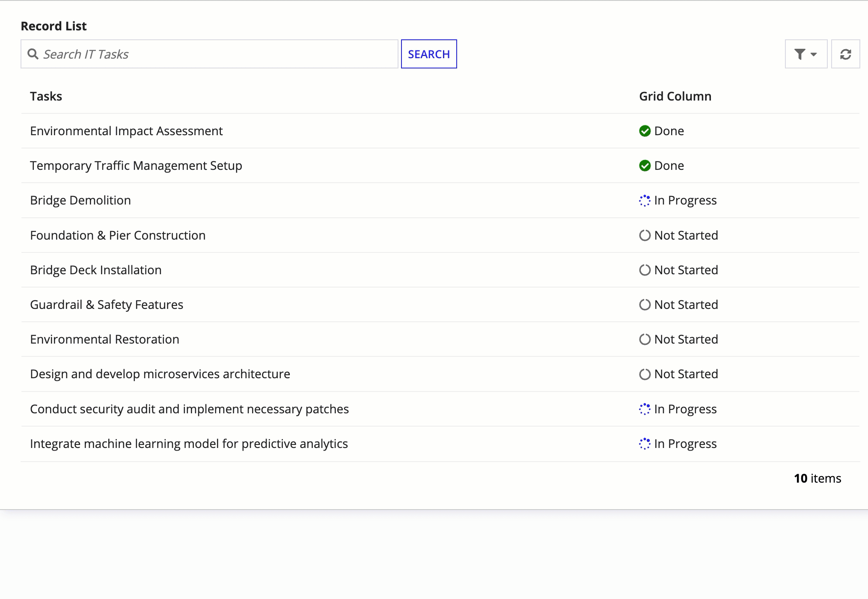Click In Progress icon for security audit row
The image size is (868, 599).
[645, 409]
